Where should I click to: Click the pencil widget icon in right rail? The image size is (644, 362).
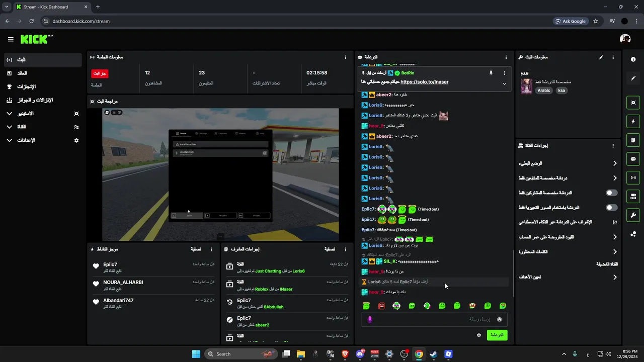(633, 78)
